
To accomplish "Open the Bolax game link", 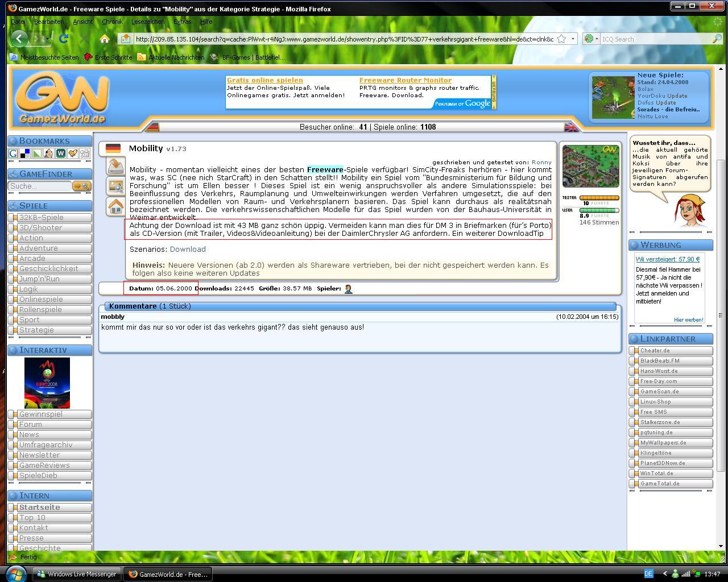I will coord(646,89).
